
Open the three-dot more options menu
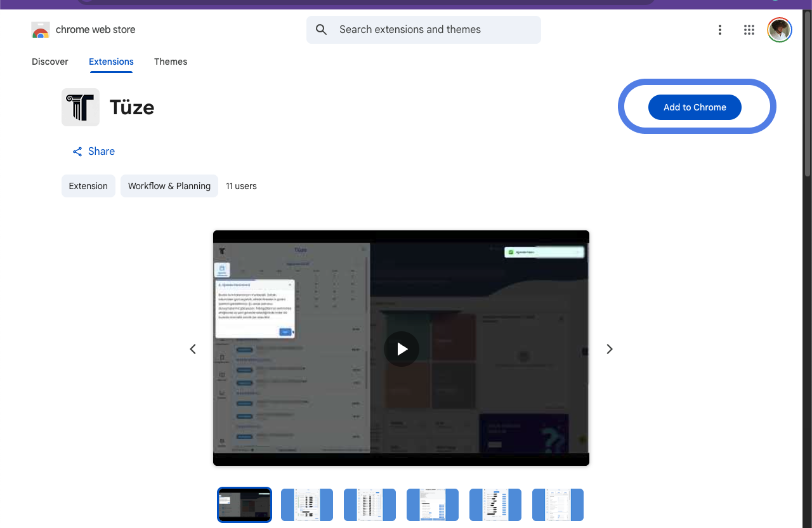coord(720,30)
